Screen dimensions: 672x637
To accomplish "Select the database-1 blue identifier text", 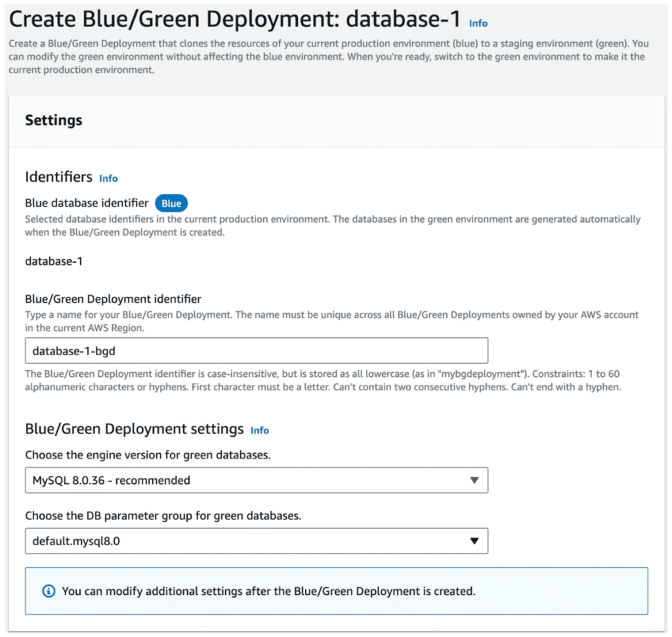I will coord(54,261).
